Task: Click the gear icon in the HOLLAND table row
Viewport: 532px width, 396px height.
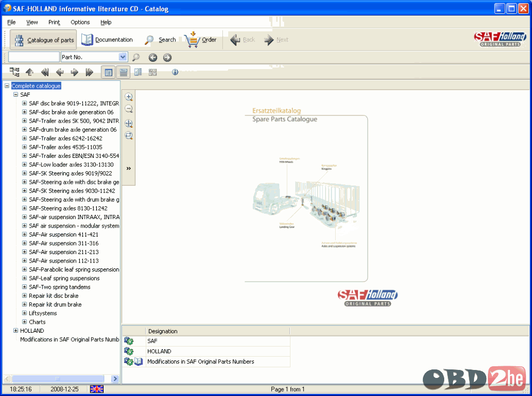Action: point(129,351)
